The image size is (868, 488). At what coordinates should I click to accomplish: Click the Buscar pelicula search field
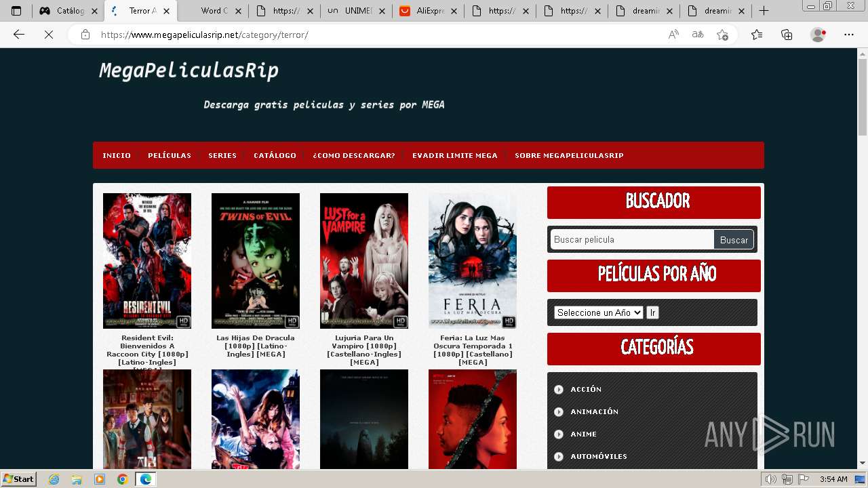[x=632, y=239]
